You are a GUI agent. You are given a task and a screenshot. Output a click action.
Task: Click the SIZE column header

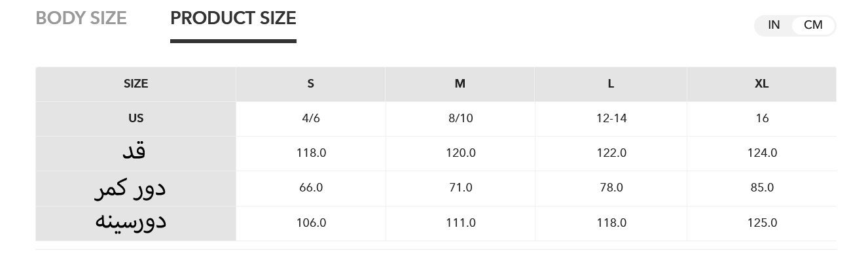[x=136, y=84]
